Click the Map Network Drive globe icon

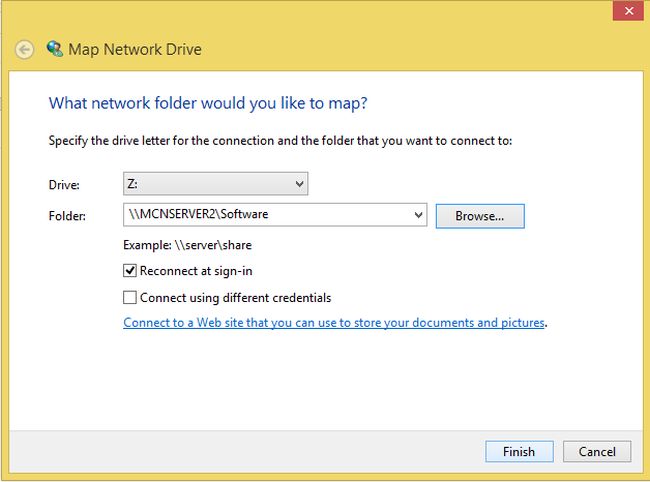(x=55, y=49)
